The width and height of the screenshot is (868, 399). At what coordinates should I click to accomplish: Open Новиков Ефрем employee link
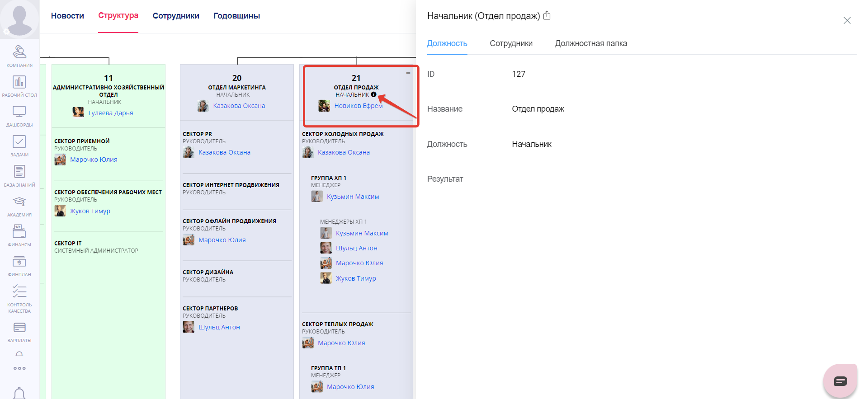pyautogui.click(x=358, y=106)
